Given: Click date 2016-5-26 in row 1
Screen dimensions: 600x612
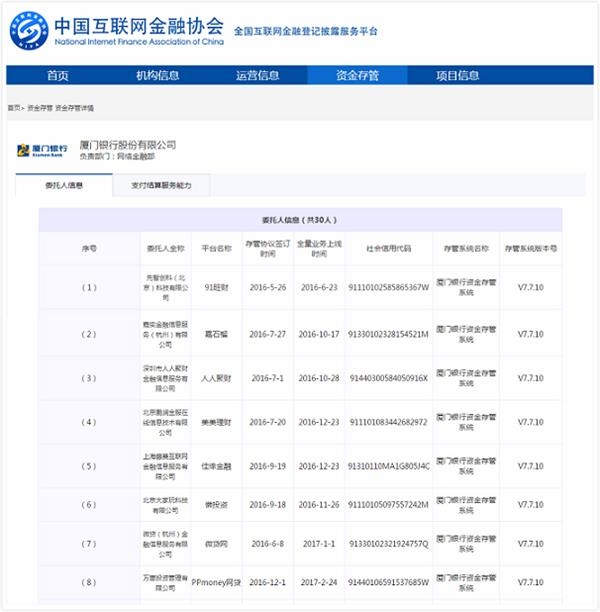Looking at the screenshot, I should point(268,288).
